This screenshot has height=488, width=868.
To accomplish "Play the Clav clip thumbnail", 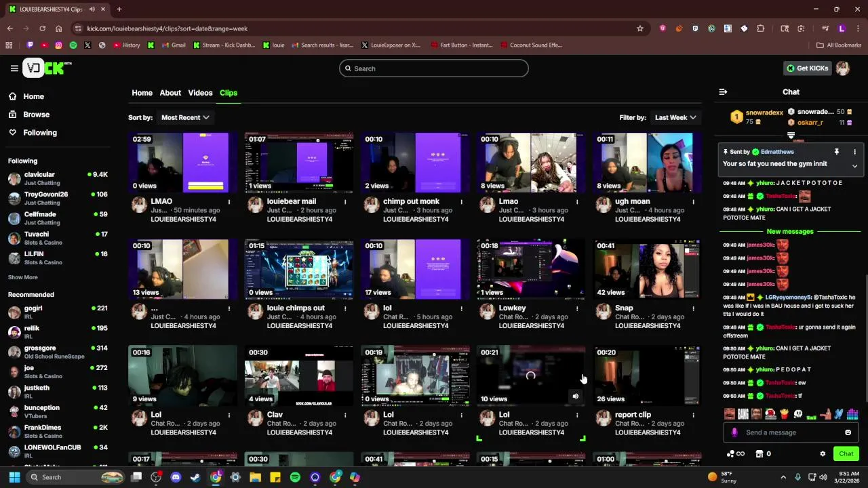I will coord(299,375).
